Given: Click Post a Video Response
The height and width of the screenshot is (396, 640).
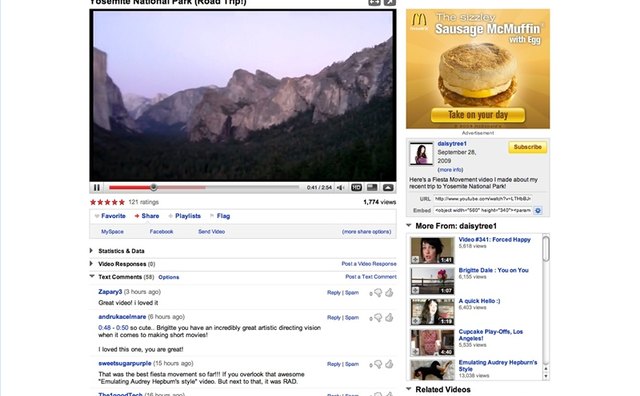Looking at the screenshot, I should [369, 264].
